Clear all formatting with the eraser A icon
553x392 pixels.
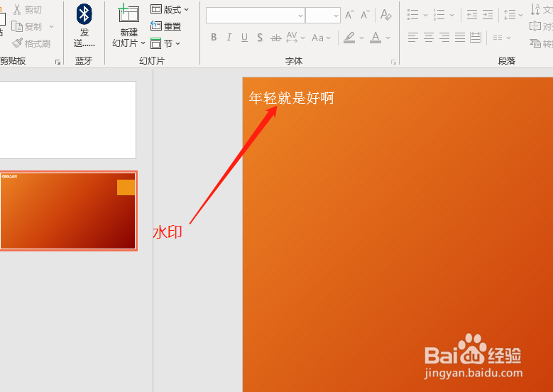[x=386, y=15]
